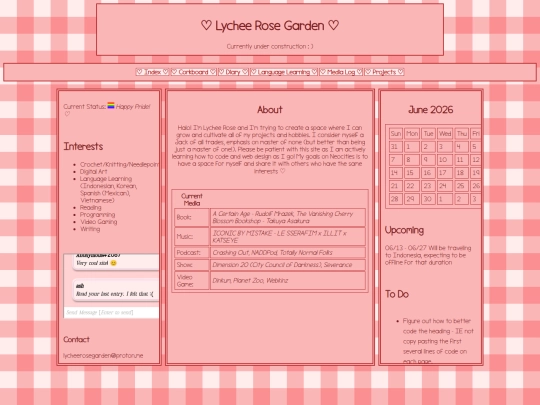Click the 'Figure out how to better code' to-do item
Screen dimensions: 540x405
click(x=438, y=341)
